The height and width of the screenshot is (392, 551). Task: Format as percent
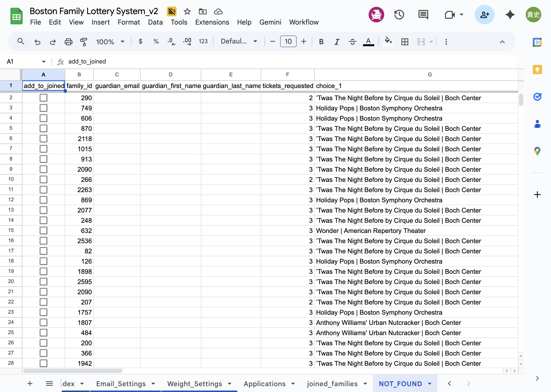(x=156, y=42)
